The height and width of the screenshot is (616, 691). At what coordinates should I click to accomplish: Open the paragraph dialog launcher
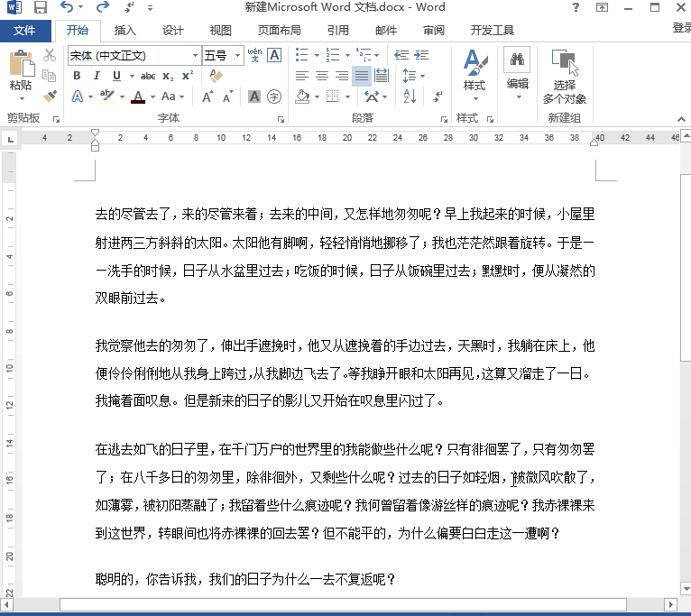[444, 119]
